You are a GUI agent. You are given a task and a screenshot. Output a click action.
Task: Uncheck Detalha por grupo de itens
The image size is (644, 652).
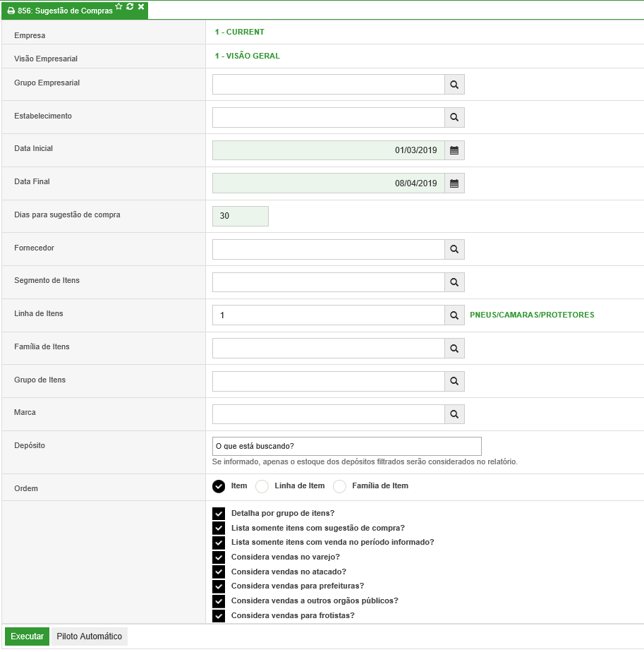click(219, 514)
